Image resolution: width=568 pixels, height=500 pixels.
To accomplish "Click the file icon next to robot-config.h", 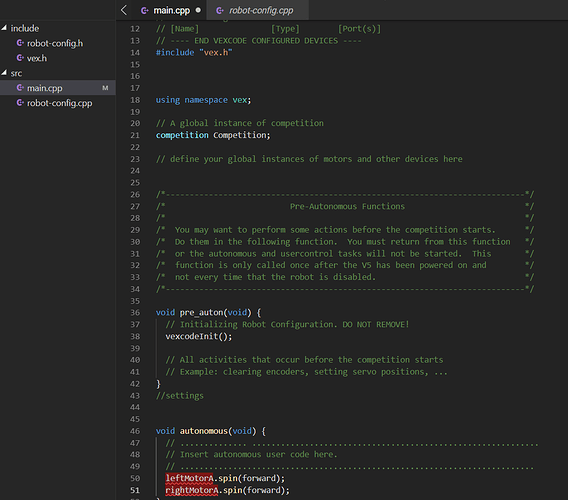I will pyautogui.click(x=20, y=43).
